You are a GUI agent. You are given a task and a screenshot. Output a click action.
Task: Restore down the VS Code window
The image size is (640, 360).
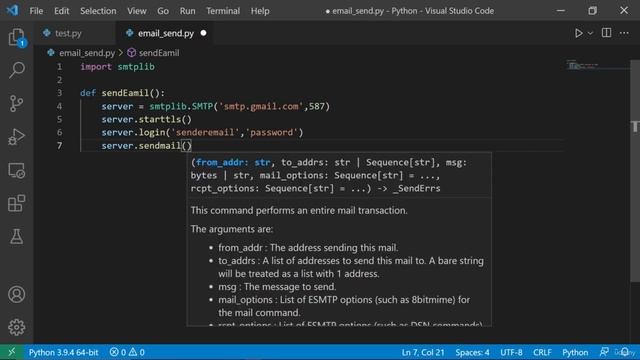592,11
